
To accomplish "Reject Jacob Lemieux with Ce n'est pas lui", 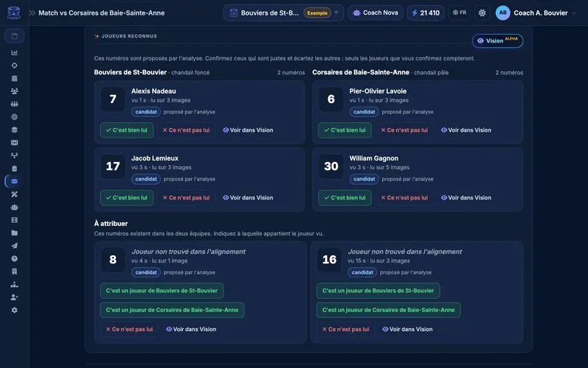I will pyautogui.click(x=186, y=197).
